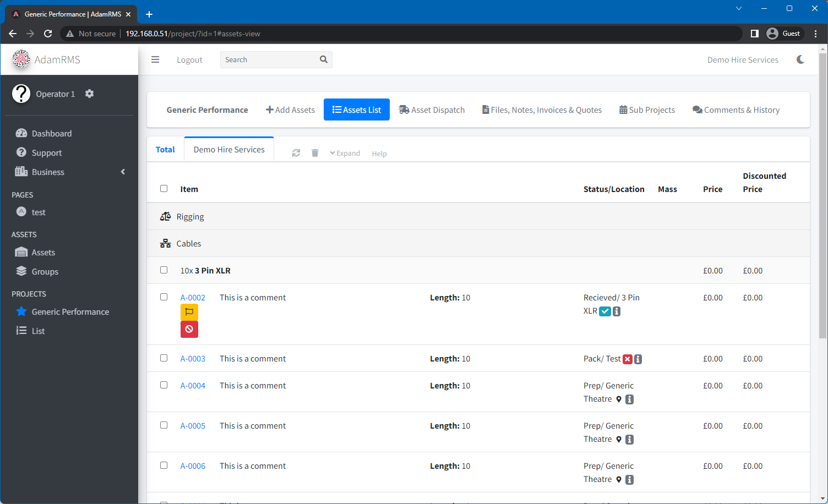Switch to Demo Hire Services tab

[229, 150]
